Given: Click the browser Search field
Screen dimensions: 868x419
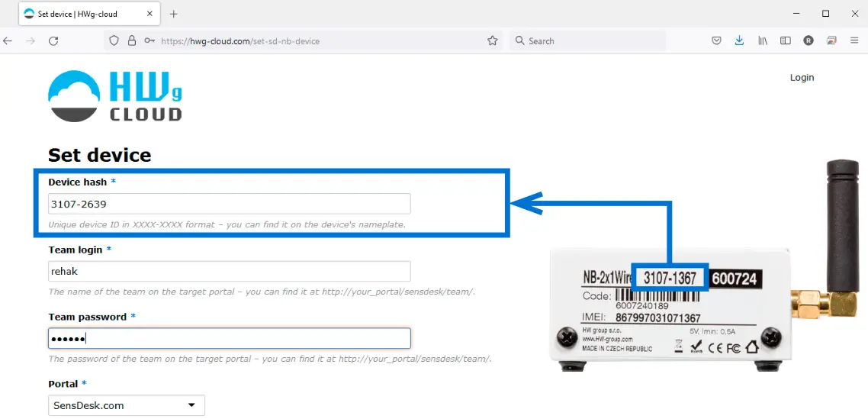Looking at the screenshot, I should coord(587,41).
